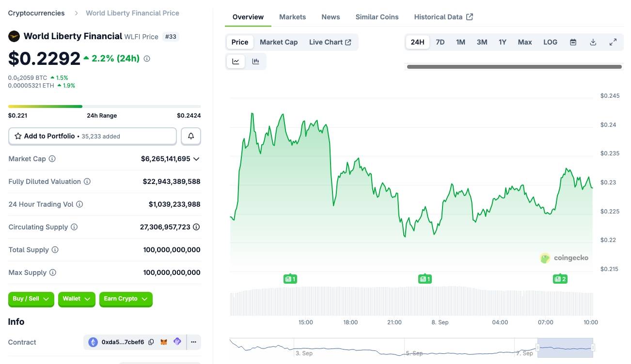Viewport: 631px width, 364px height.
Task: Open contract more options ellipsis
Action: pos(193,342)
